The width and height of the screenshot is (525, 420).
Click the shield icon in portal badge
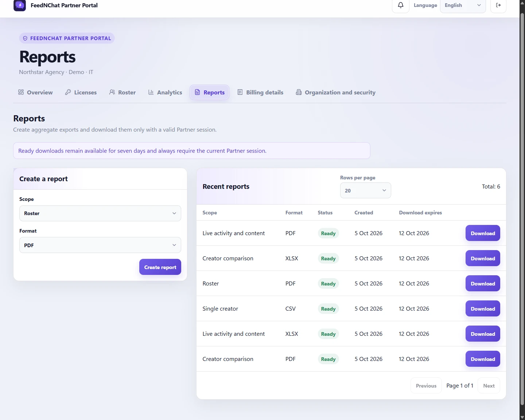click(25, 38)
